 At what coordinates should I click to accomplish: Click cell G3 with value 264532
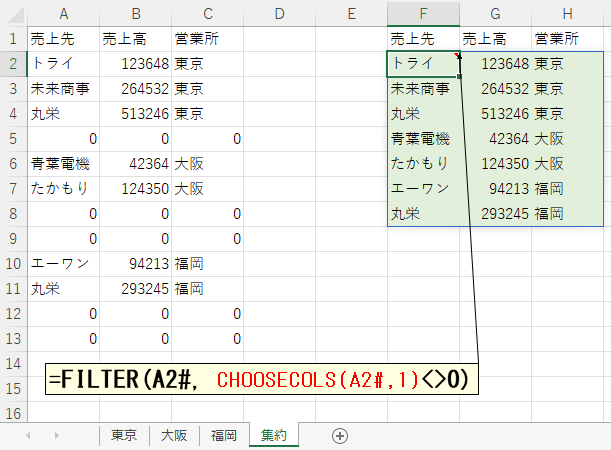[495, 89]
